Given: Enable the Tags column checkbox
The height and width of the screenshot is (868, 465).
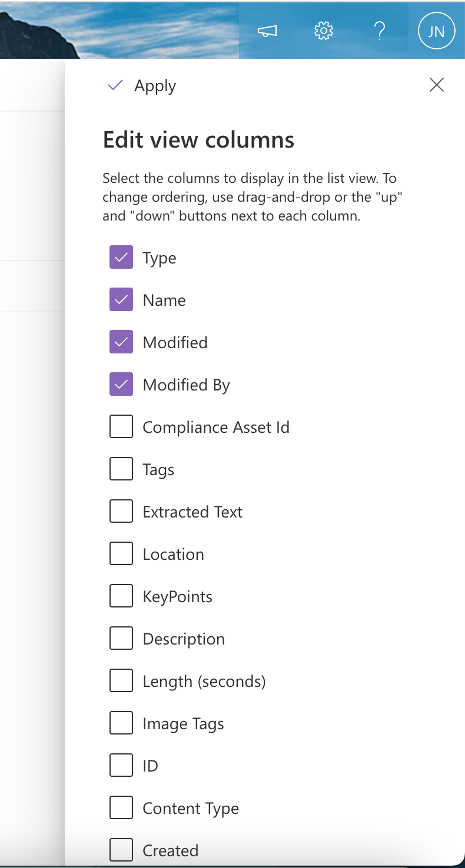Looking at the screenshot, I should pyautogui.click(x=121, y=469).
